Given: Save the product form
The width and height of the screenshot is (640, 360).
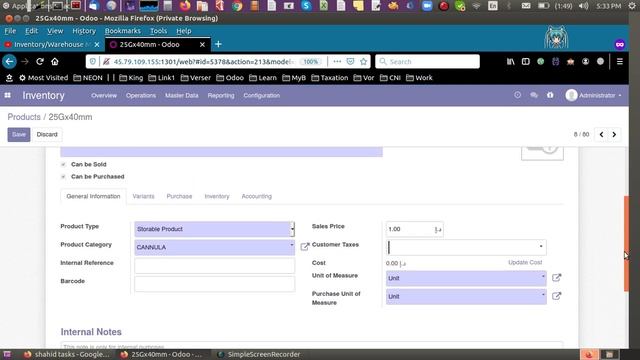Looking at the screenshot, I should click(19, 135).
